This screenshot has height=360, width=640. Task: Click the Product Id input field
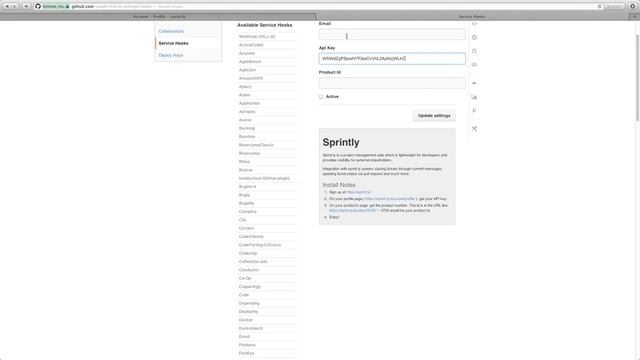click(x=392, y=83)
